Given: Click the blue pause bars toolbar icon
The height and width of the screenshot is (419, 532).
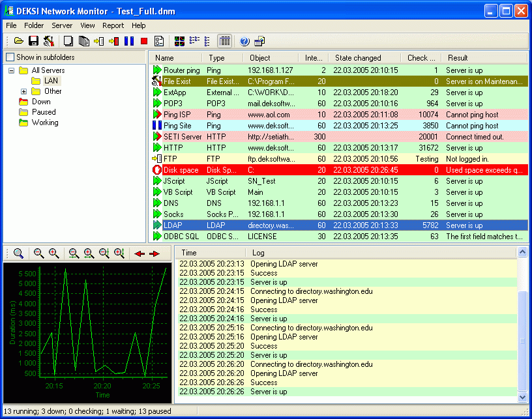Looking at the screenshot, I should click(x=129, y=41).
